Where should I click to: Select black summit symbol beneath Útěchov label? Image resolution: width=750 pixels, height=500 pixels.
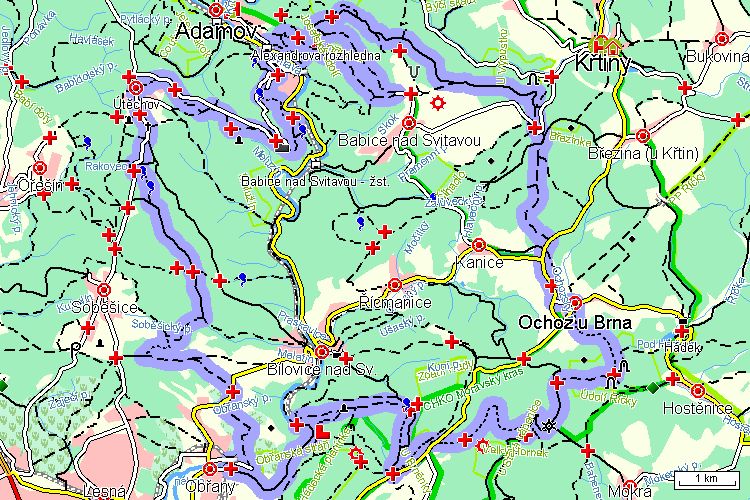coord(129,120)
